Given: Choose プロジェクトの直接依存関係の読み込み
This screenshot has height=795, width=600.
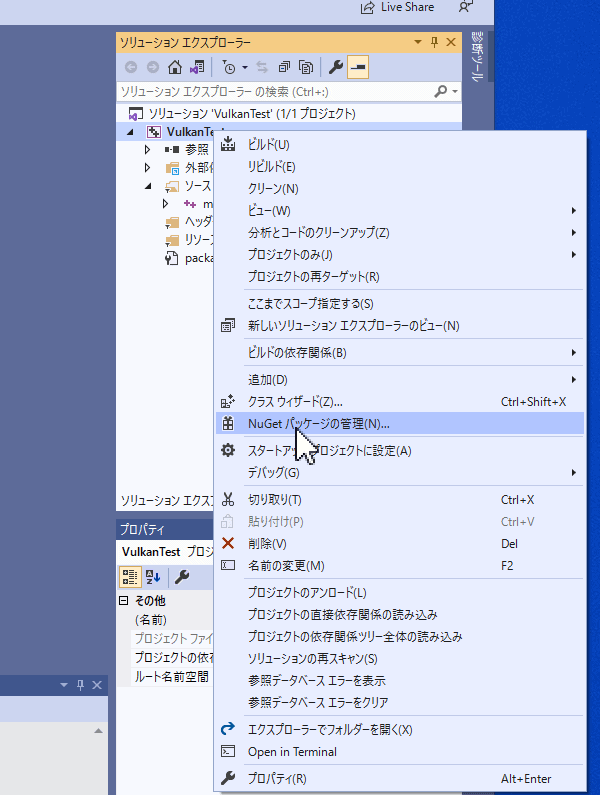Looking at the screenshot, I should (x=400, y=615).
